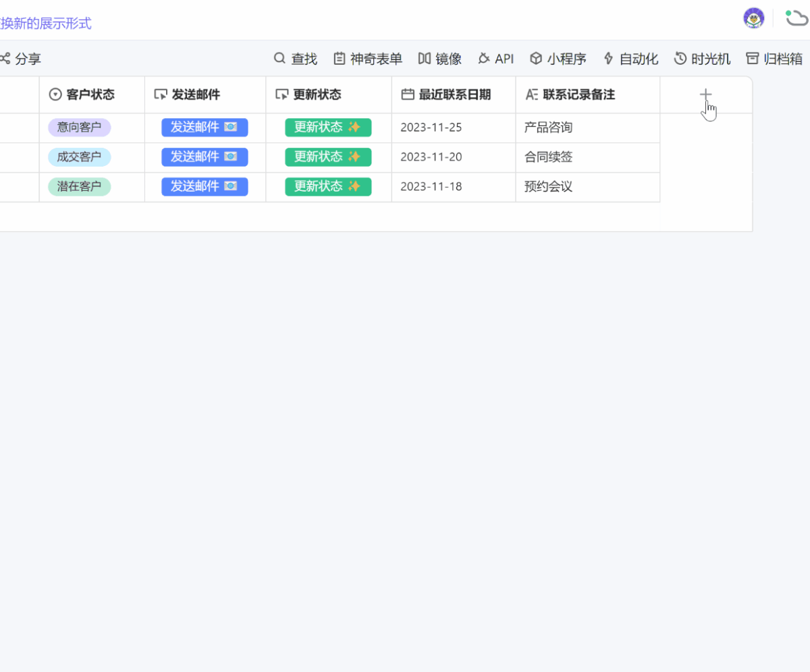Image resolution: width=810 pixels, height=672 pixels.
Task: Click the 自动化 automation icon
Action: click(x=608, y=59)
